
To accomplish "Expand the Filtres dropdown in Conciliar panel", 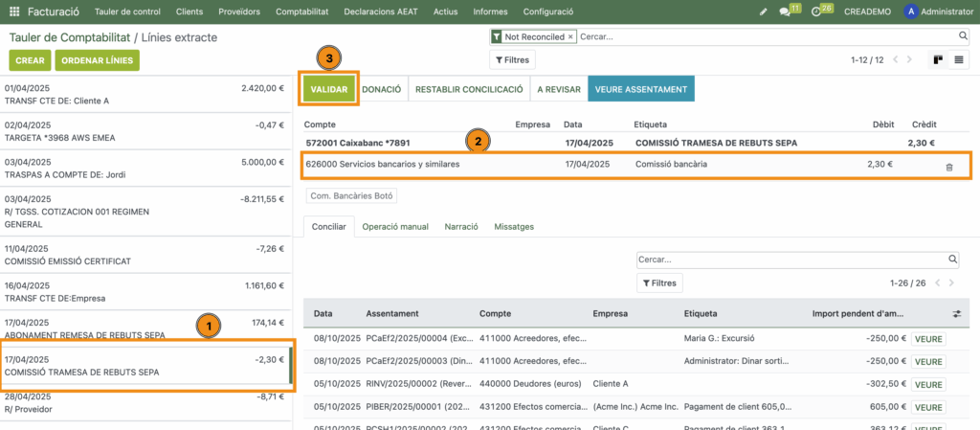I will (x=659, y=283).
